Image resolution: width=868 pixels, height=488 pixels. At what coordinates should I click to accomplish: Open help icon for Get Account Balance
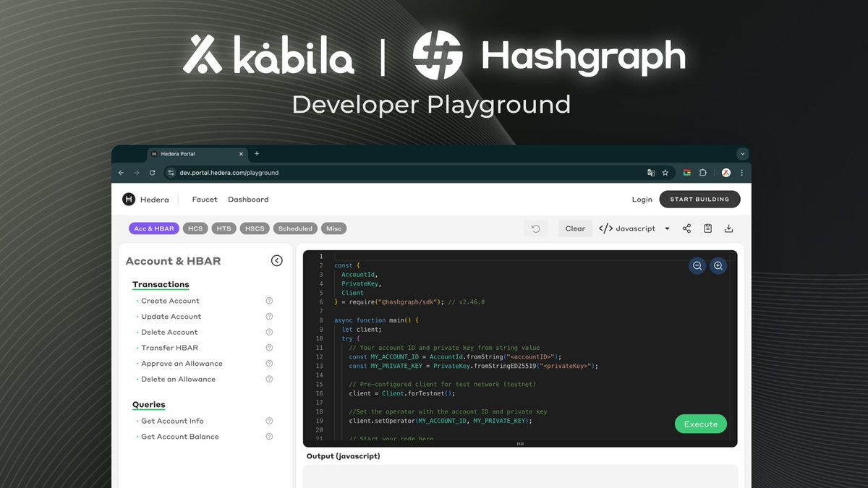[x=269, y=437]
